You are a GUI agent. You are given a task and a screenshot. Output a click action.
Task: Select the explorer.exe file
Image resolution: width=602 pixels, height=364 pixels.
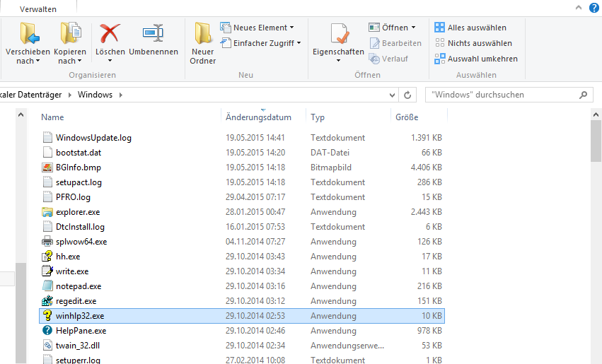[78, 212]
